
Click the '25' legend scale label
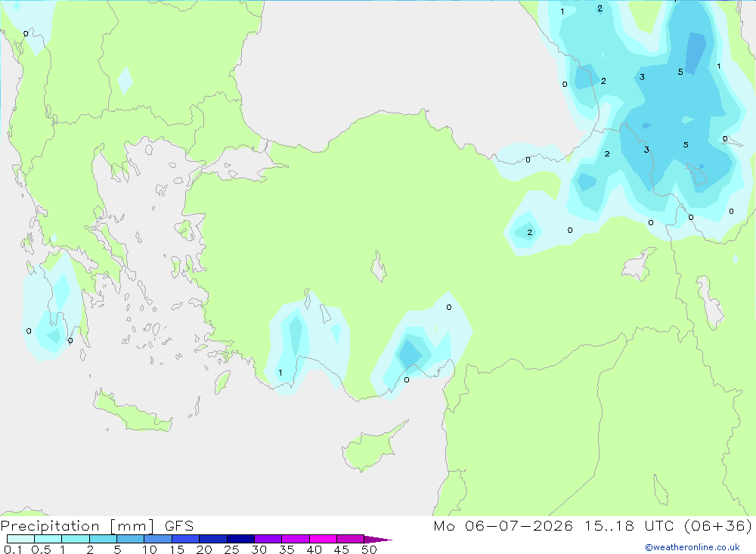[x=232, y=549]
